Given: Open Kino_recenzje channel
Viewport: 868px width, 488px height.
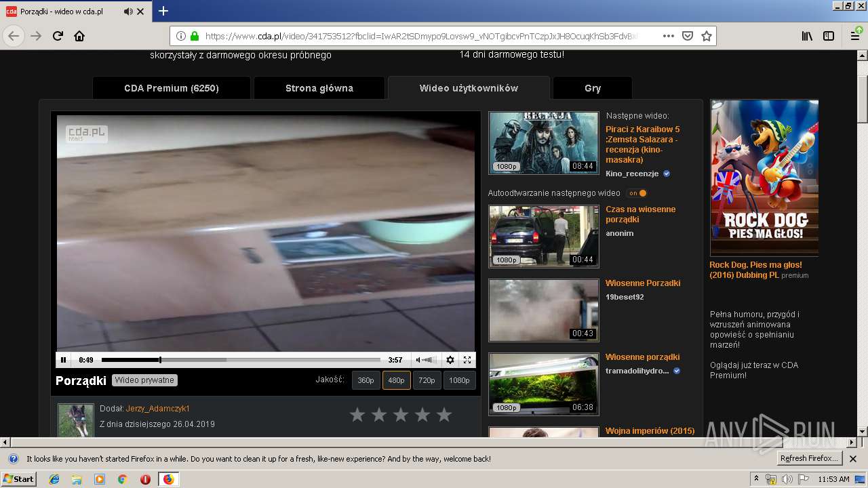Looking at the screenshot, I should 632,174.
